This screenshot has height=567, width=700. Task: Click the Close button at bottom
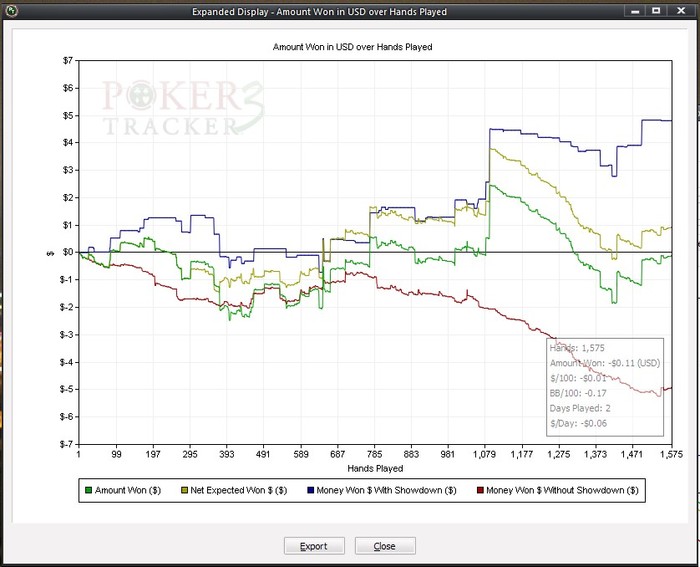click(385, 546)
